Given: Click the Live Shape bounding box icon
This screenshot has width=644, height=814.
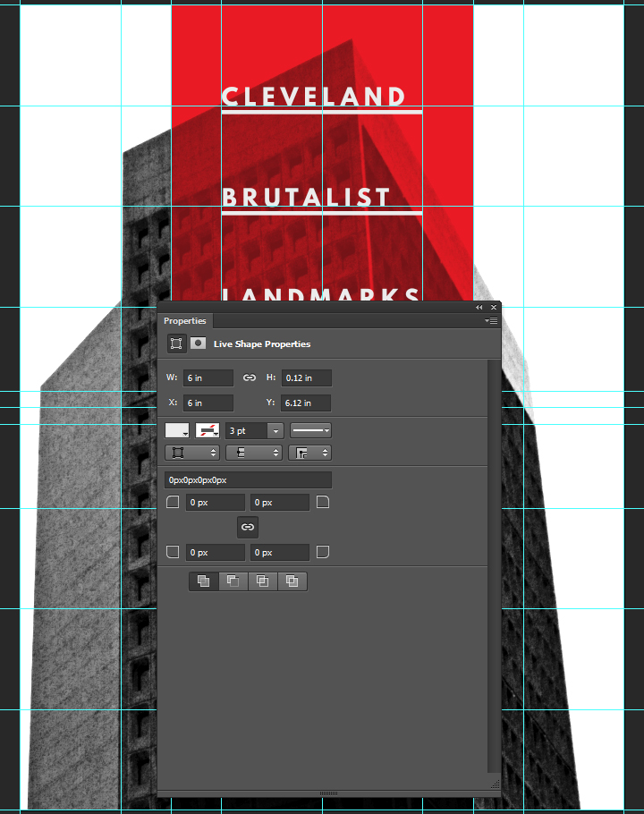Looking at the screenshot, I should coord(176,343).
